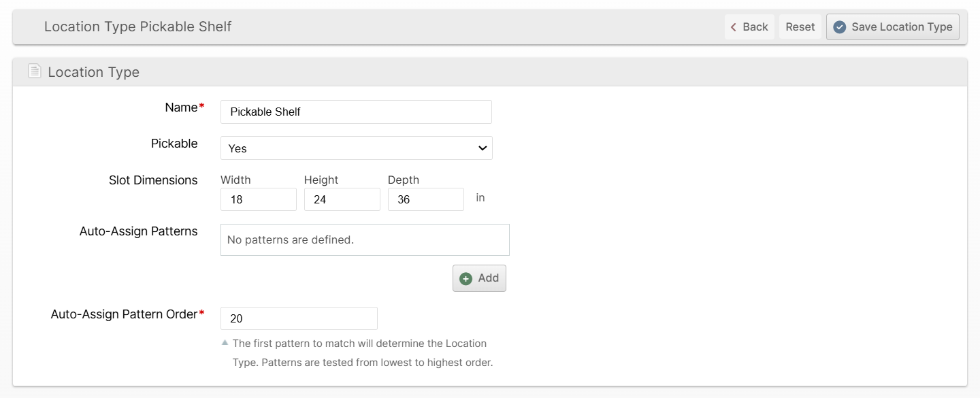Click the Back chevron arrow icon
The width and height of the screenshot is (980, 398).
[x=734, y=27]
